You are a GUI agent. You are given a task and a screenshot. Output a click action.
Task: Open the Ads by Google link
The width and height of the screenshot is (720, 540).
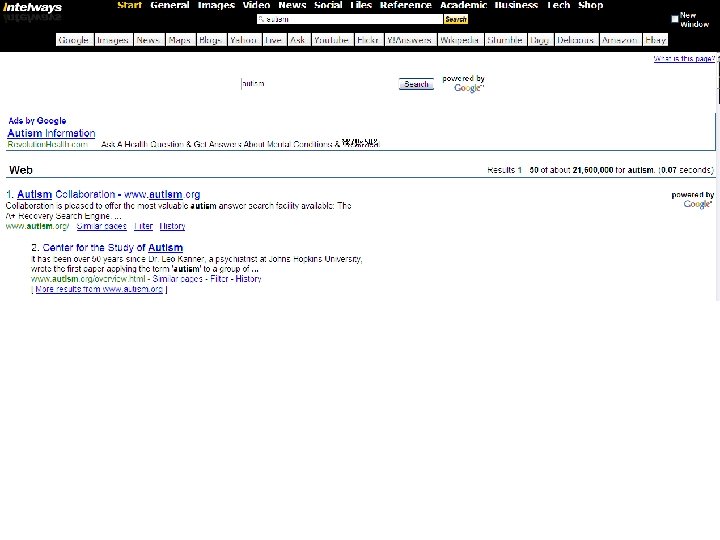tap(37, 121)
